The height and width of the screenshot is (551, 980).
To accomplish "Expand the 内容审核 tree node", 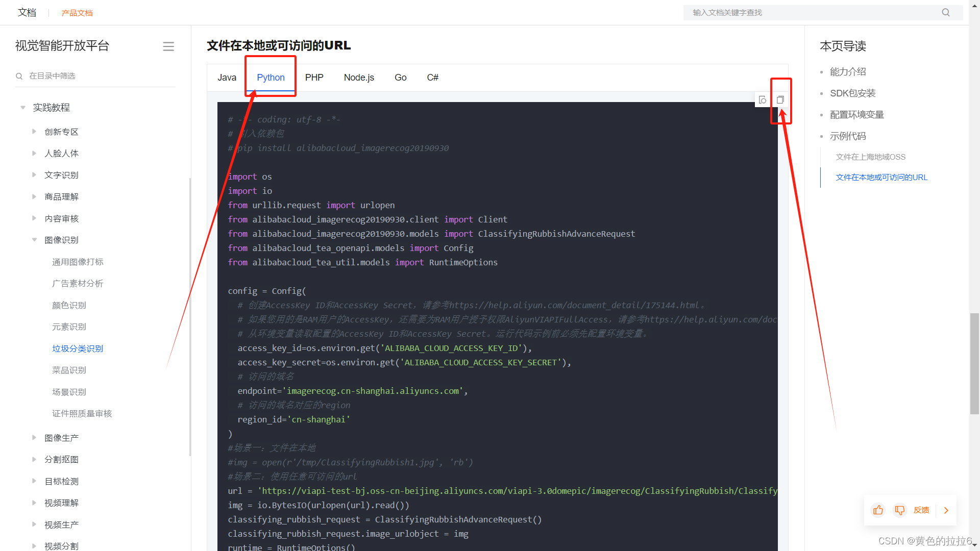I will click(x=34, y=218).
